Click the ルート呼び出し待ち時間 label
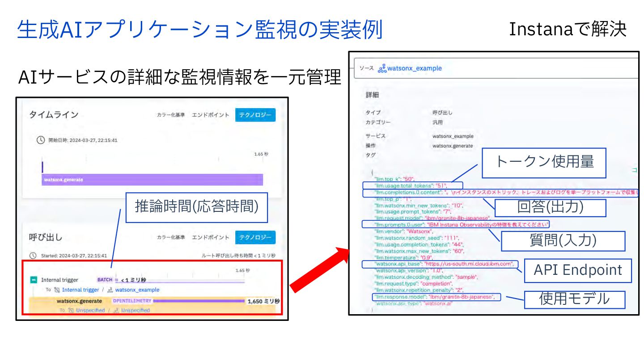 click(x=239, y=256)
